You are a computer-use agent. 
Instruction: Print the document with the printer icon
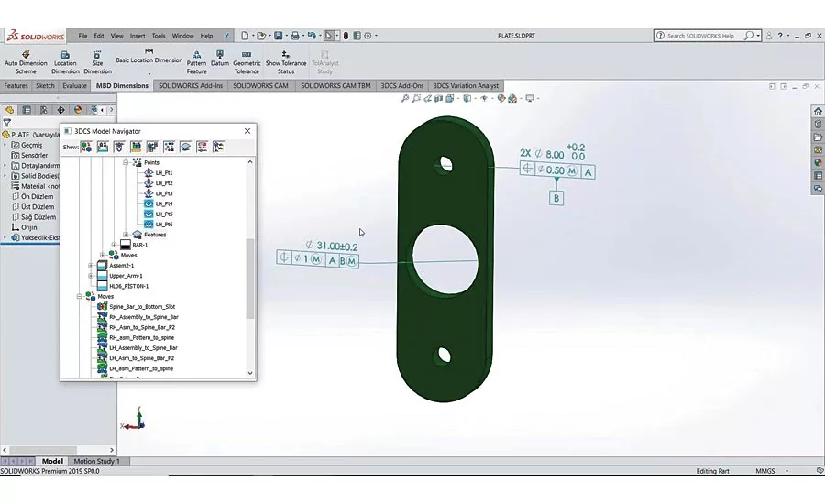[x=295, y=36]
